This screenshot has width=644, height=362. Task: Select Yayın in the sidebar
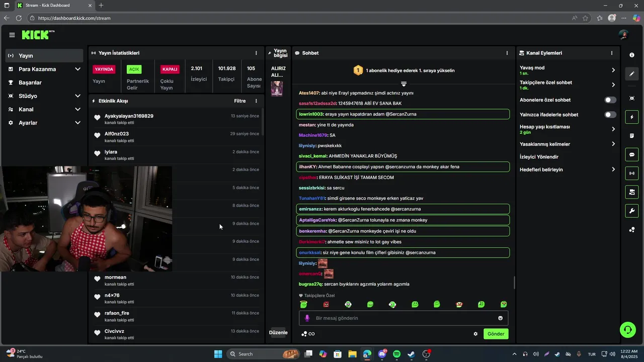pos(44,55)
